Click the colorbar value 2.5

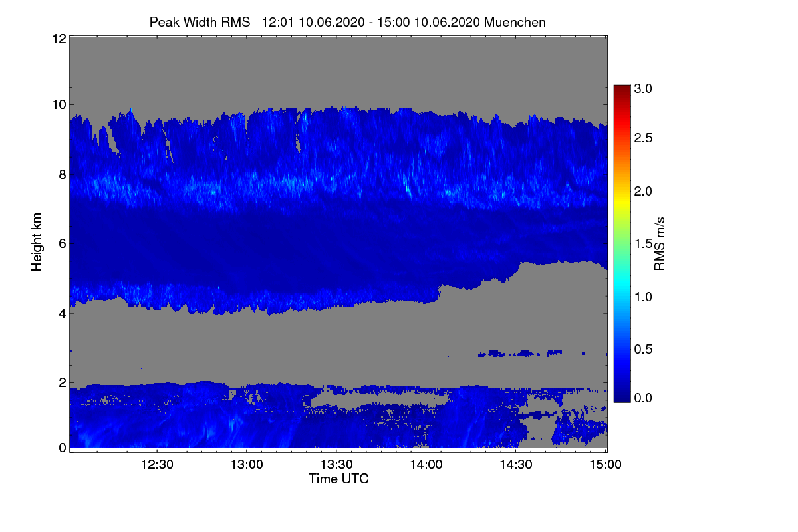click(x=644, y=138)
